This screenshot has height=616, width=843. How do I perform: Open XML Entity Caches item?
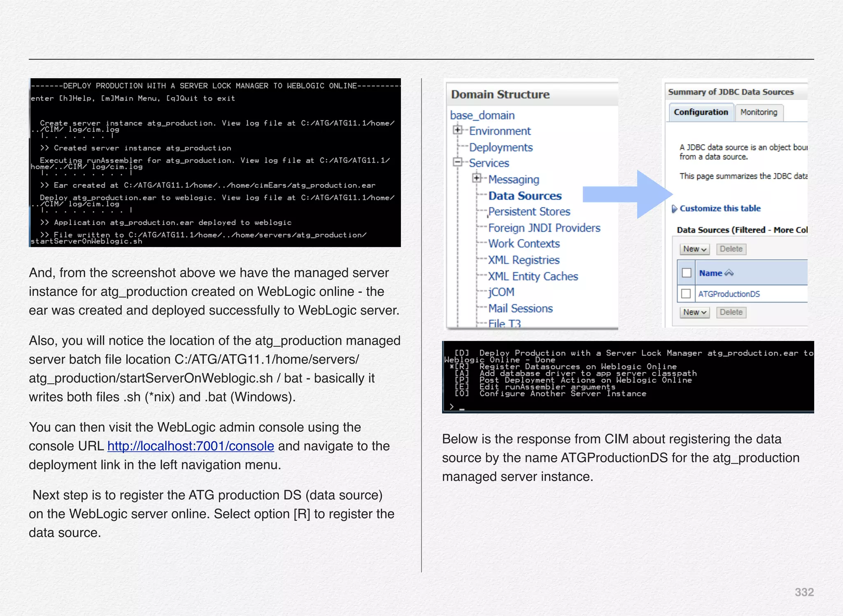[x=533, y=276]
